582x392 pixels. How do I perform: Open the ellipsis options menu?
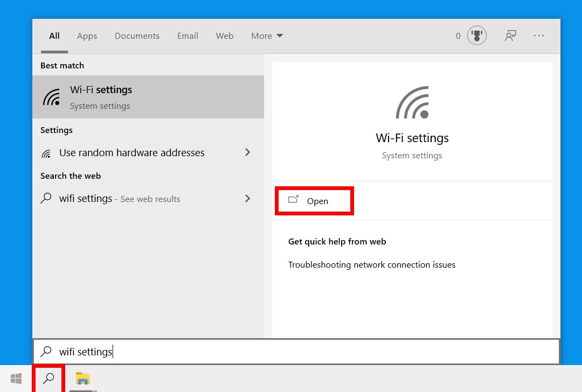tap(539, 36)
